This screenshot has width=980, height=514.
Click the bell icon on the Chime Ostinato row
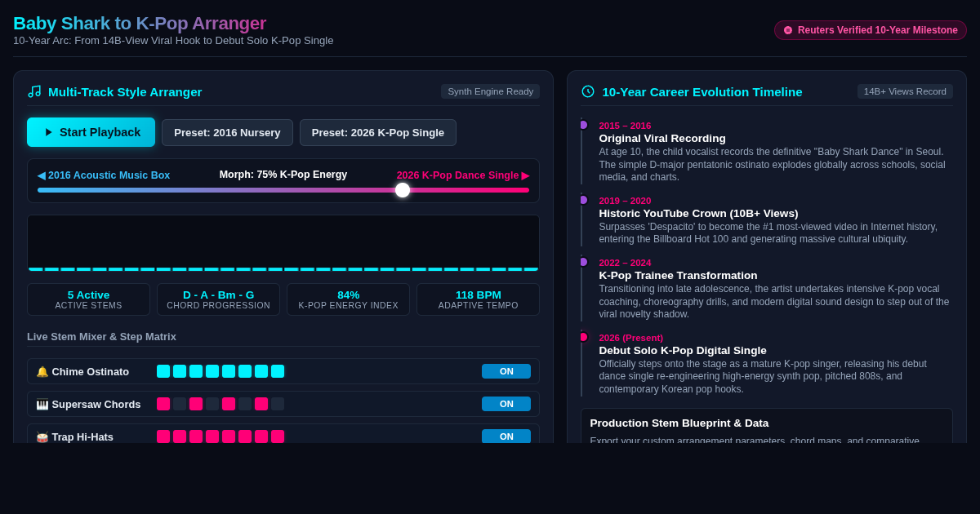pos(42,371)
